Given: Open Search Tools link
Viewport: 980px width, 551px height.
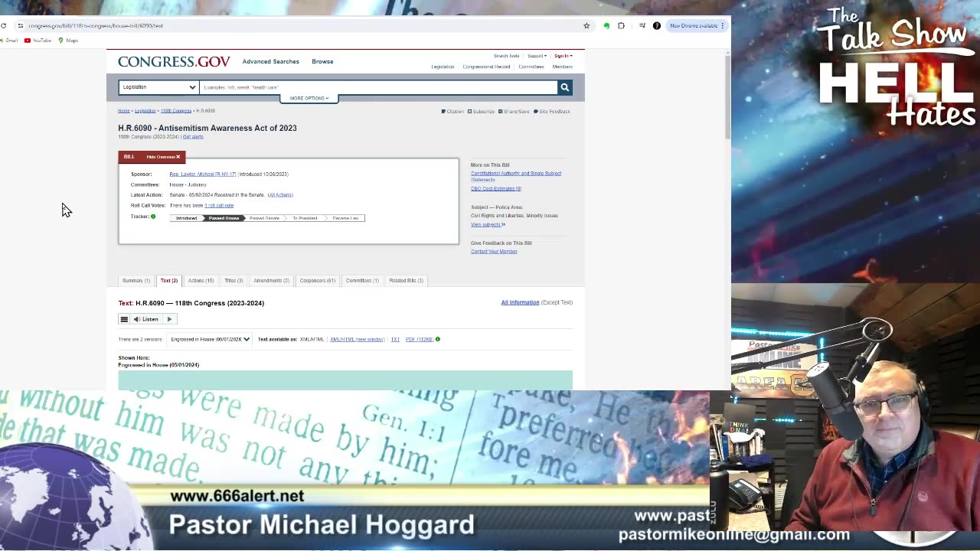Looking at the screenshot, I should pyautogui.click(x=506, y=56).
